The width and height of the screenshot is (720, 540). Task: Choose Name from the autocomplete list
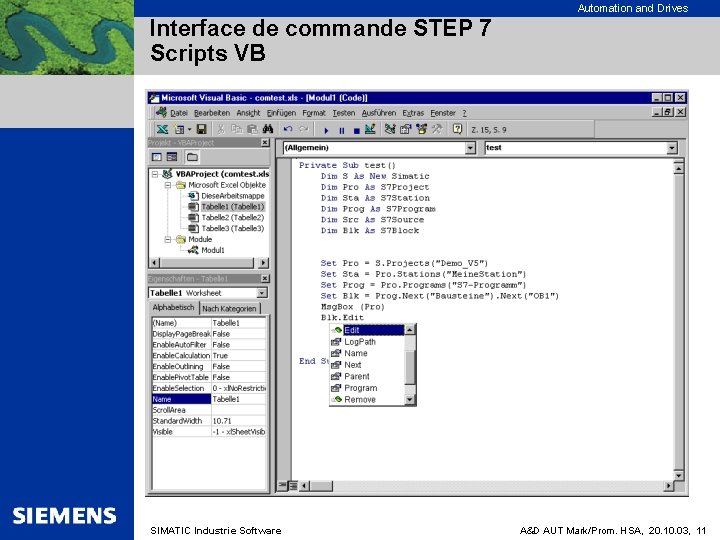[x=355, y=354]
